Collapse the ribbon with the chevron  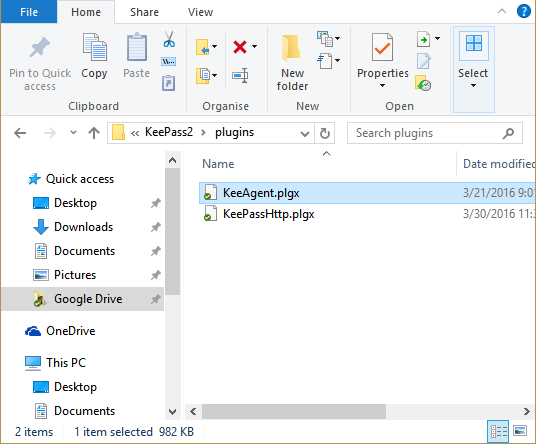(502, 11)
